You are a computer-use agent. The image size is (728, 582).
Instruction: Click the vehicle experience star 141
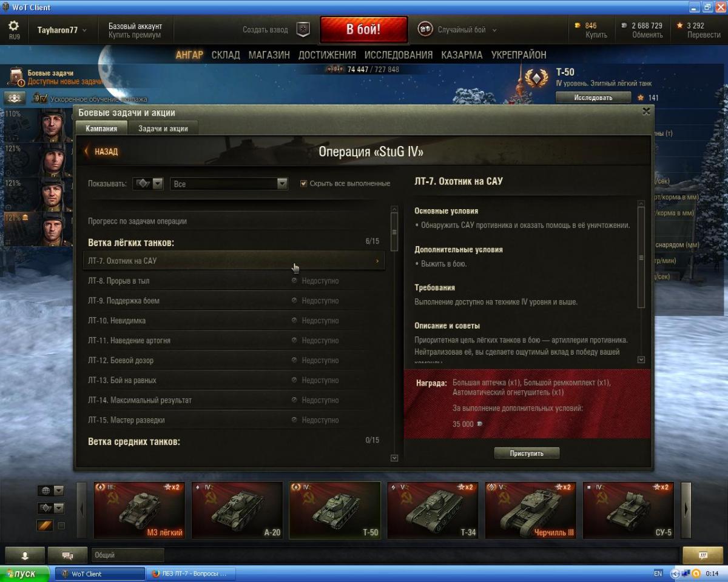pos(641,98)
